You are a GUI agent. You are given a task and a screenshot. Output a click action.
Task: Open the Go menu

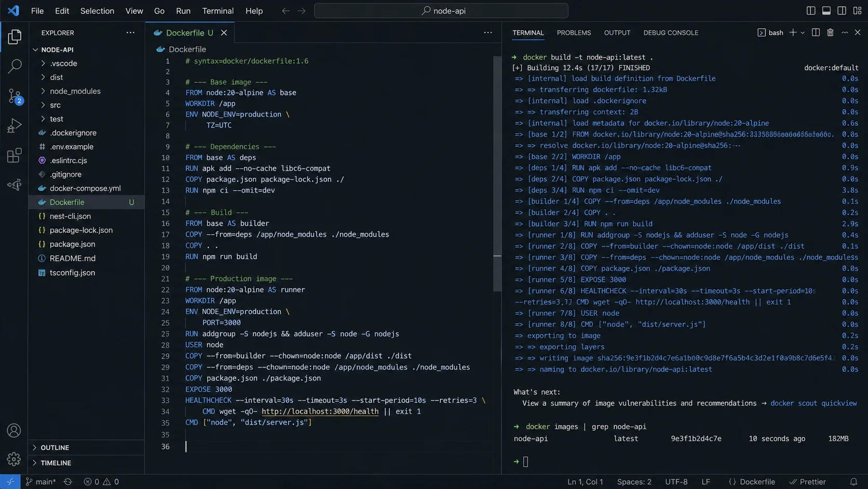pyautogui.click(x=159, y=10)
